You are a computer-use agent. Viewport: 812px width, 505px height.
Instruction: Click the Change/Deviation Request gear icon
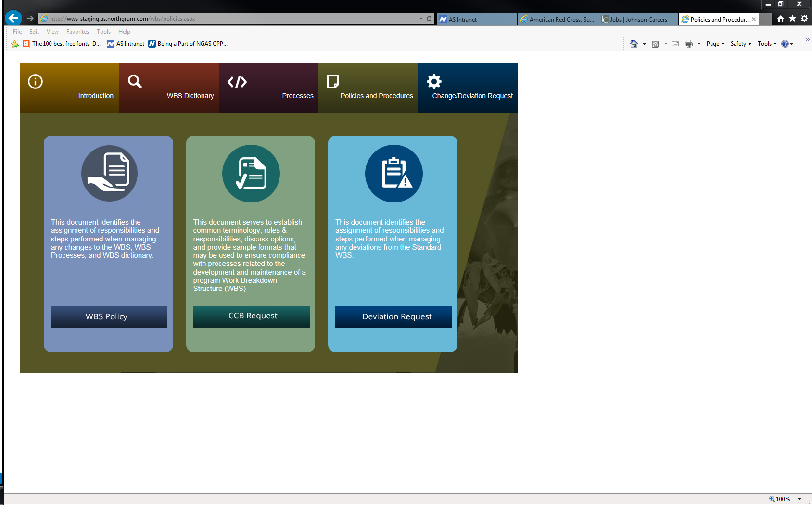pyautogui.click(x=434, y=82)
